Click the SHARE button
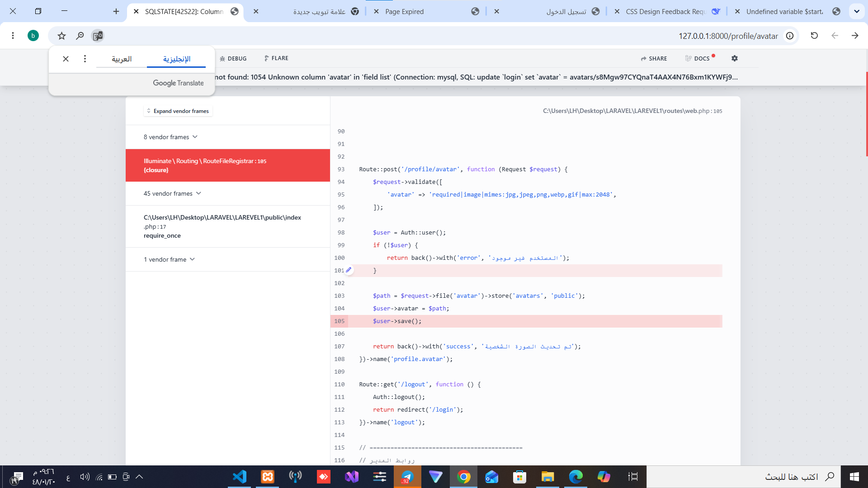The image size is (868, 488). point(654,58)
